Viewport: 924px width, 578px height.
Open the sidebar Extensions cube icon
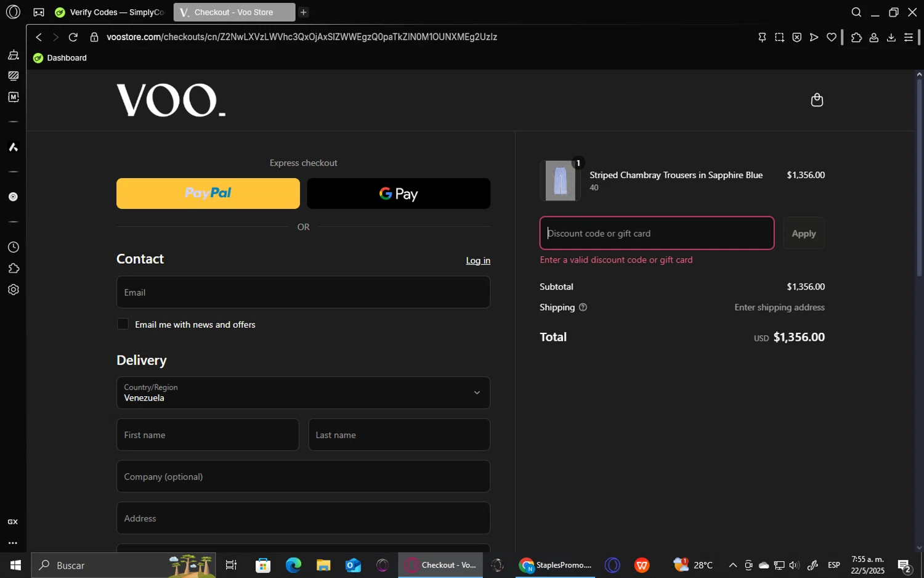[x=13, y=268]
